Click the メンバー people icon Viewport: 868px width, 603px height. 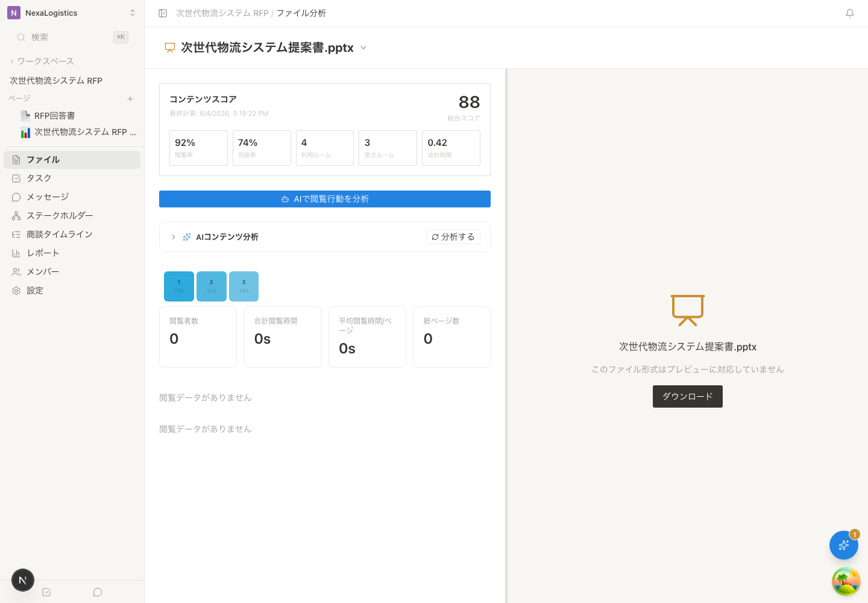pos(16,272)
